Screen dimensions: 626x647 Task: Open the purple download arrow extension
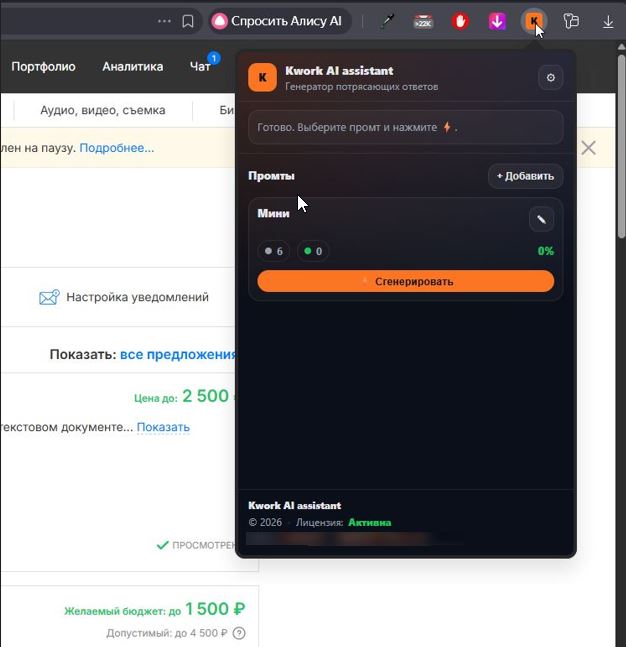click(497, 21)
